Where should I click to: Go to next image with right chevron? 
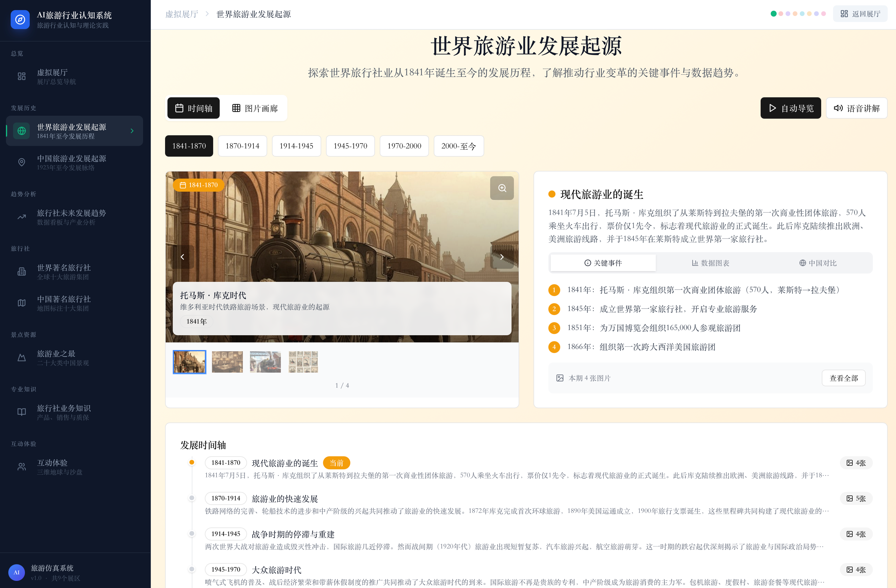pos(502,257)
